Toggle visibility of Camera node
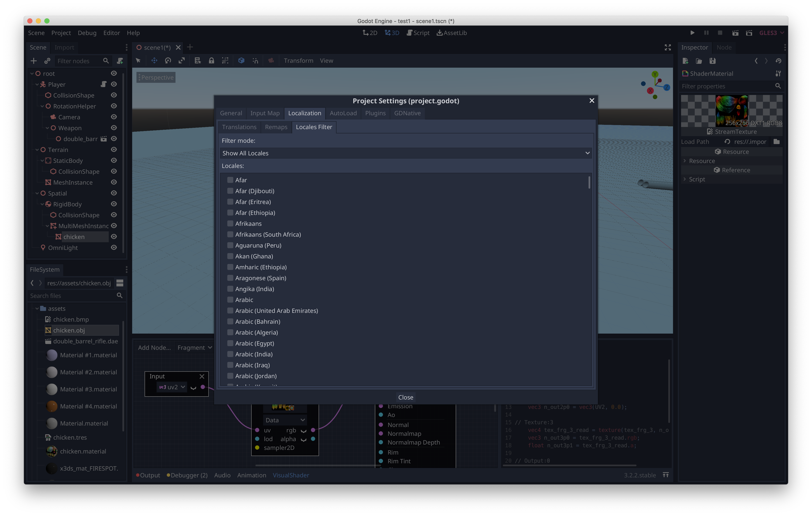Screen dimensions: 812x516 coord(114,117)
